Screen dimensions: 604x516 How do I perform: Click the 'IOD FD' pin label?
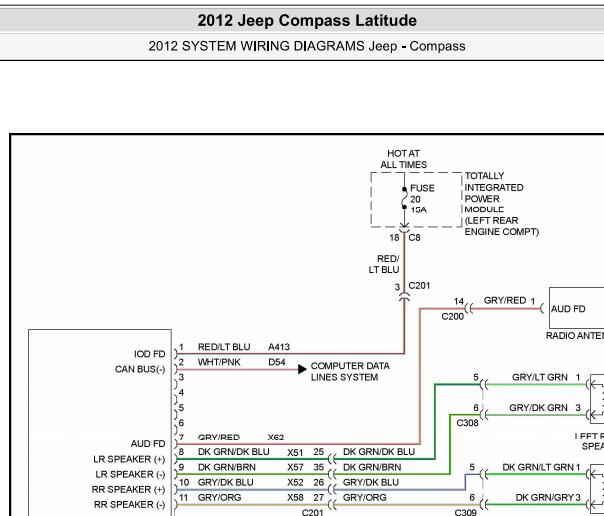pyautogui.click(x=149, y=354)
